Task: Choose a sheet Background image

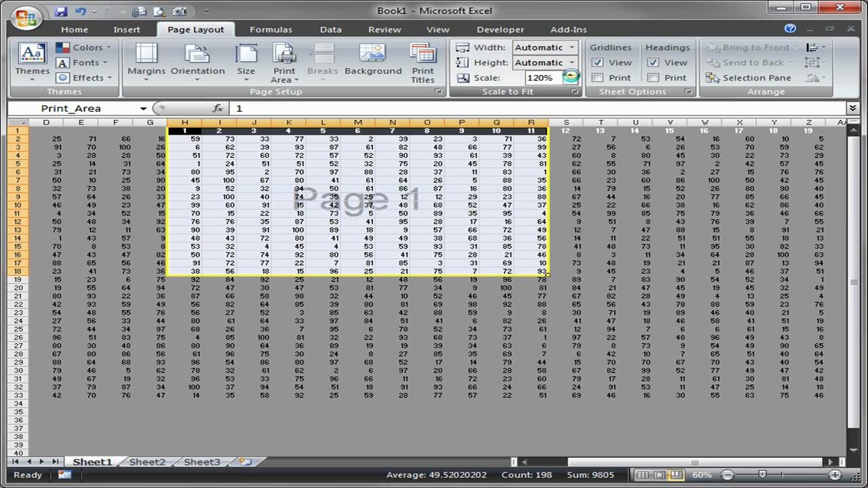Action: [x=374, y=61]
